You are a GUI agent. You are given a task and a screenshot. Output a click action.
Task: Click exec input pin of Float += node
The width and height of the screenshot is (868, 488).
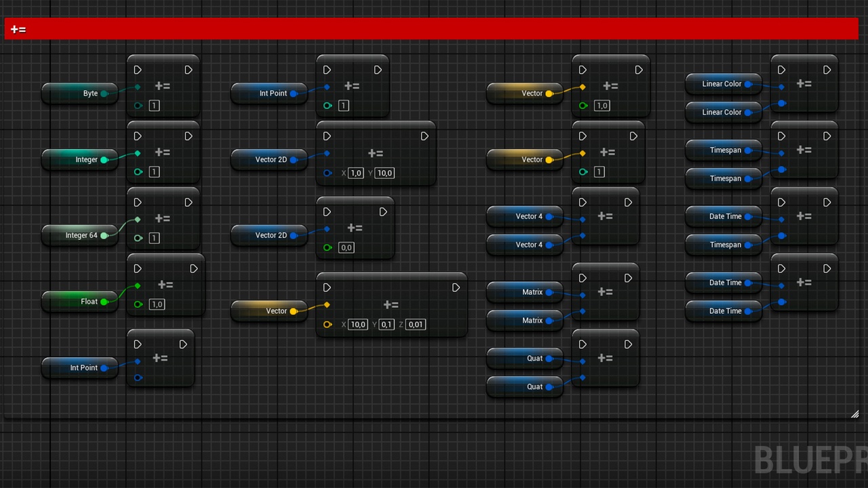pos(138,269)
